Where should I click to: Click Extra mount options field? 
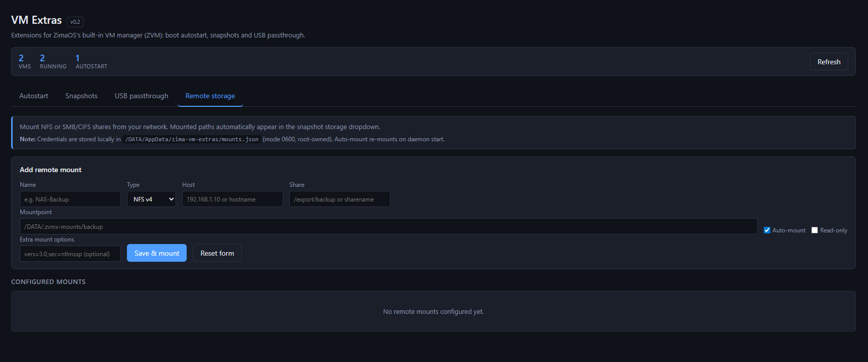[70, 254]
